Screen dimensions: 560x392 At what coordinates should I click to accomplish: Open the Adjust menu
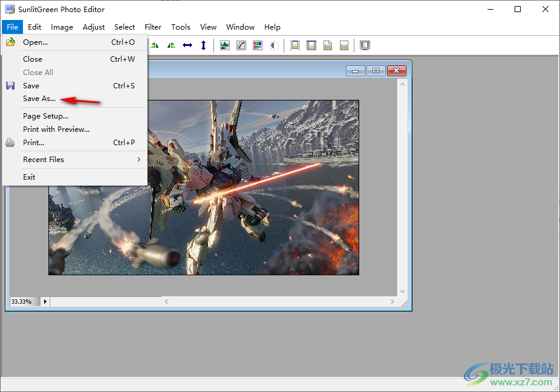pos(94,27)
